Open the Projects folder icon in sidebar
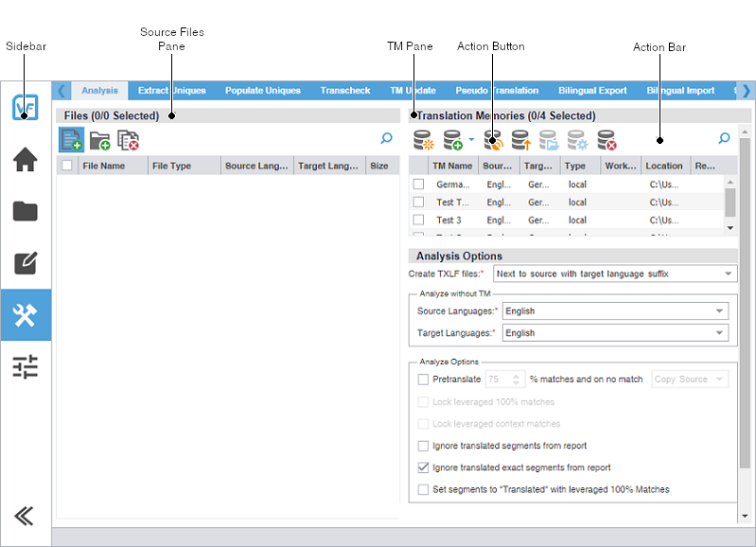 [26, 211]
